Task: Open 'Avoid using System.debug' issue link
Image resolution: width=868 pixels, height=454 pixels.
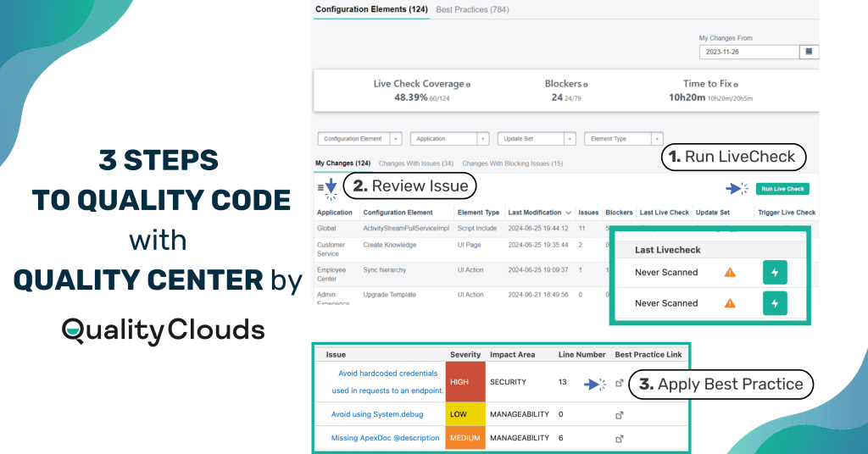Action: pos(377,414)
